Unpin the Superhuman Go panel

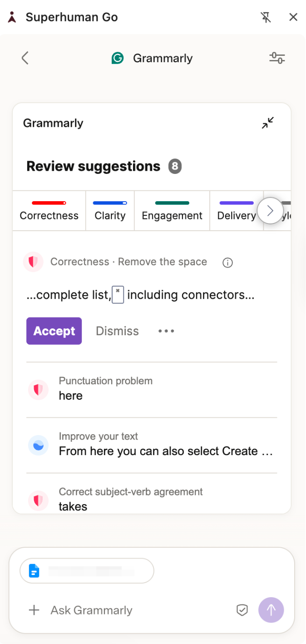coord(266,17)
